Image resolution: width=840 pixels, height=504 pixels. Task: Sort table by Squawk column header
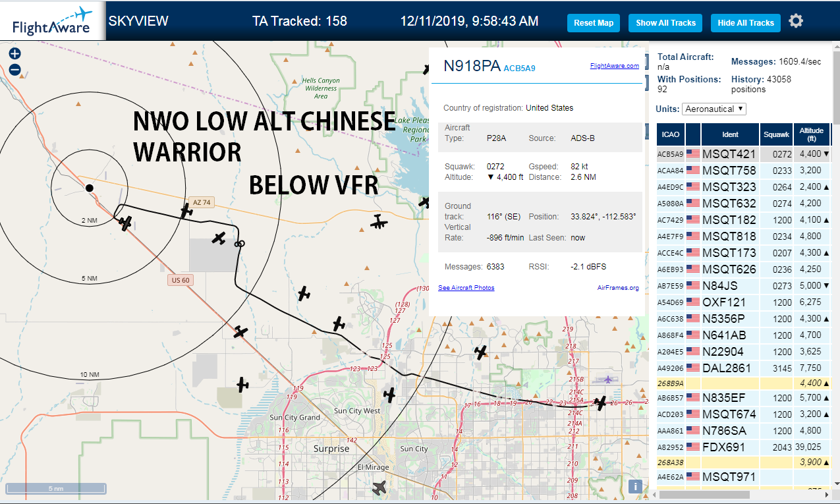pyautogui.click(x=775, y=134)
